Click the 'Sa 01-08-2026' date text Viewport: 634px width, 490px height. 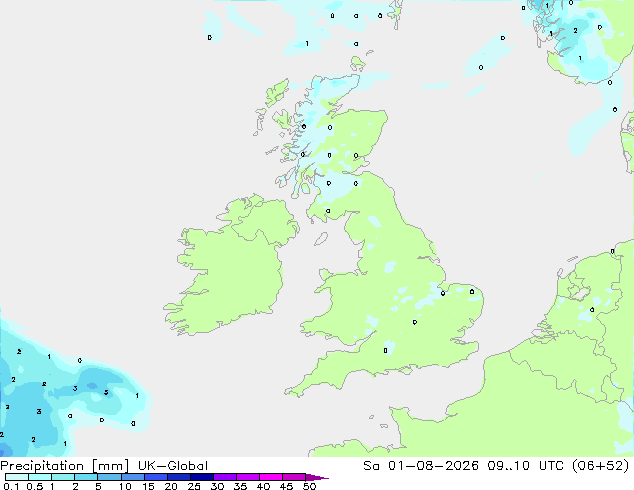[421, 466]
